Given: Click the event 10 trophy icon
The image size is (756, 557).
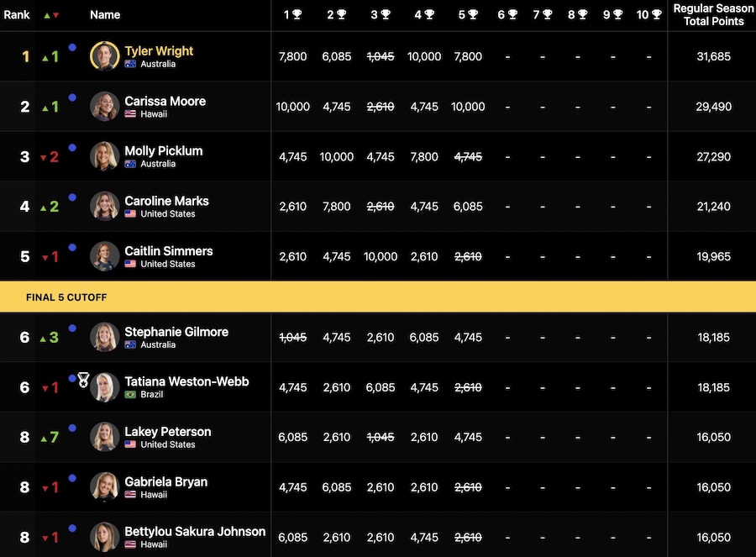Looking at the screenshot, I should point(656,14).
